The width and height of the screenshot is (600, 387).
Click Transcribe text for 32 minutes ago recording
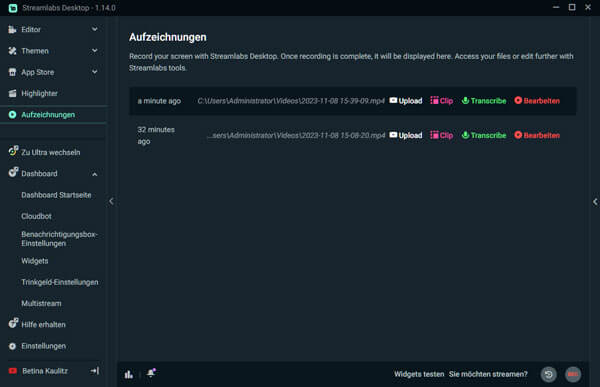coord(488,135)
